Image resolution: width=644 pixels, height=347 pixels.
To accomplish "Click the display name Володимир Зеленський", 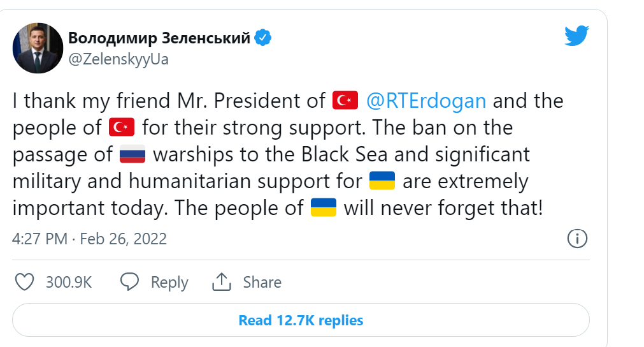I will tap(159, 38).
